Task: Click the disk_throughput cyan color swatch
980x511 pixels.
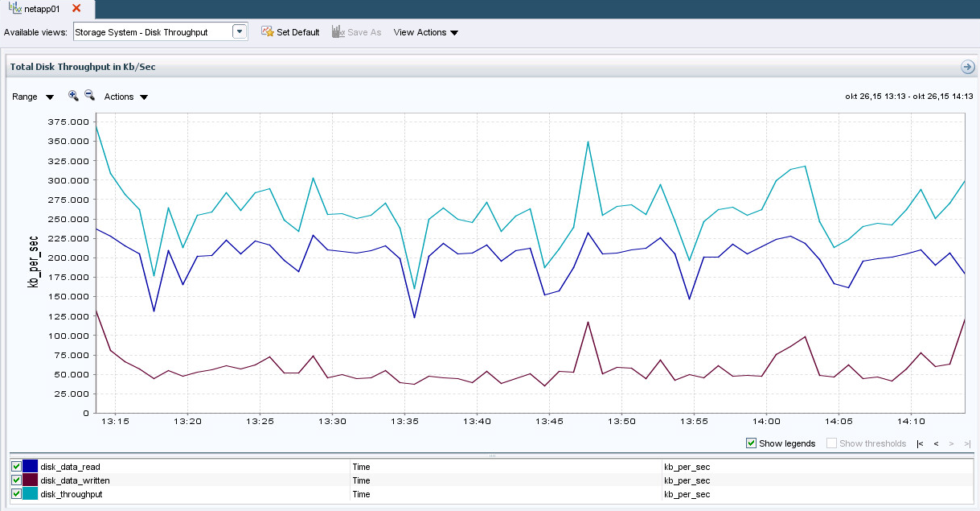Action: [x=31, y=494]
